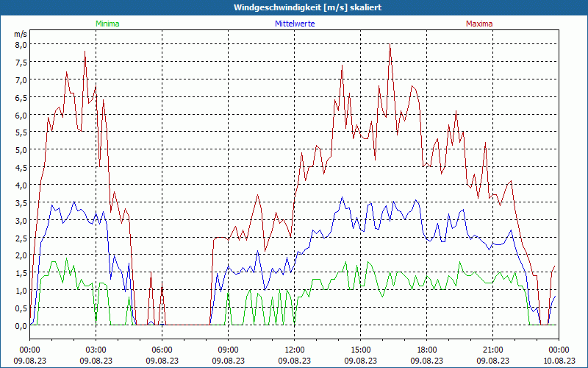Click the 'm/s' unit label above the y-axis

click(21, 34)
